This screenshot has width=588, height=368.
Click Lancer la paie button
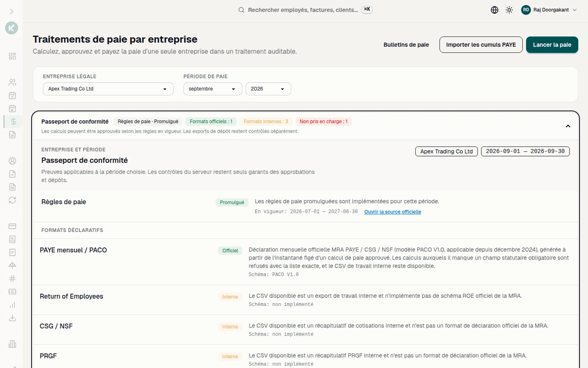tap(552, 45)
